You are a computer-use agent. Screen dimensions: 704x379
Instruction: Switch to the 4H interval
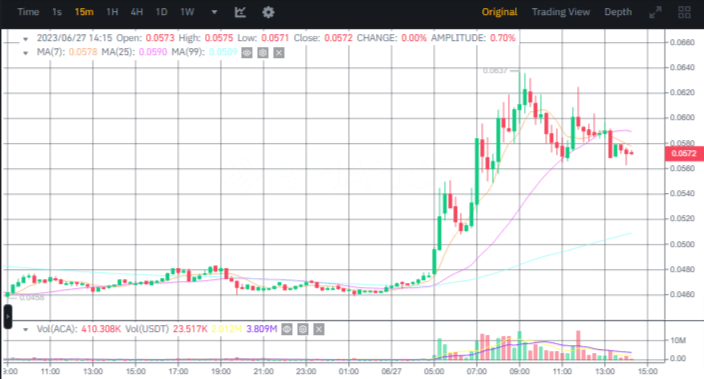136,12
